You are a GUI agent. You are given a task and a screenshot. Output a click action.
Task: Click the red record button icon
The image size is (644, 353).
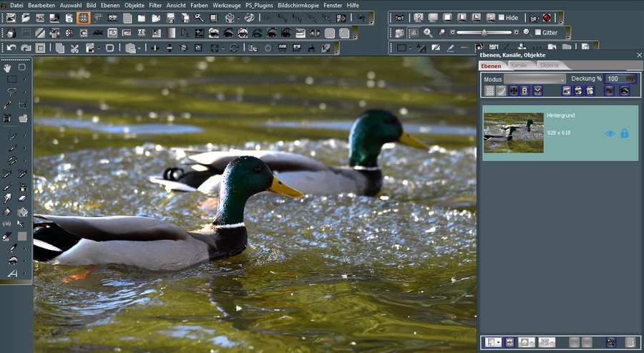coord(547,17)
